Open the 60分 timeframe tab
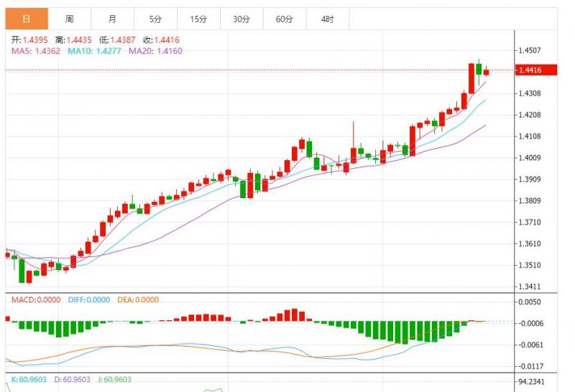 tap(284, 19)
